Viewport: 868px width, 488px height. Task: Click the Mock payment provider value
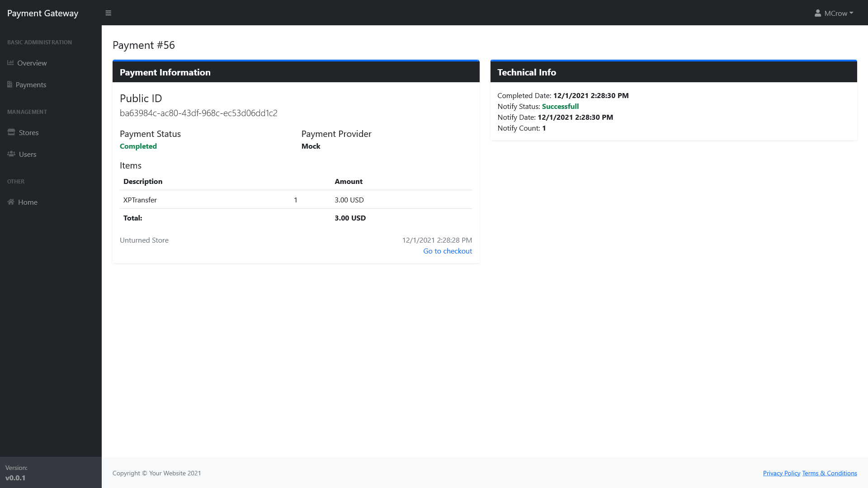(311, 146)
